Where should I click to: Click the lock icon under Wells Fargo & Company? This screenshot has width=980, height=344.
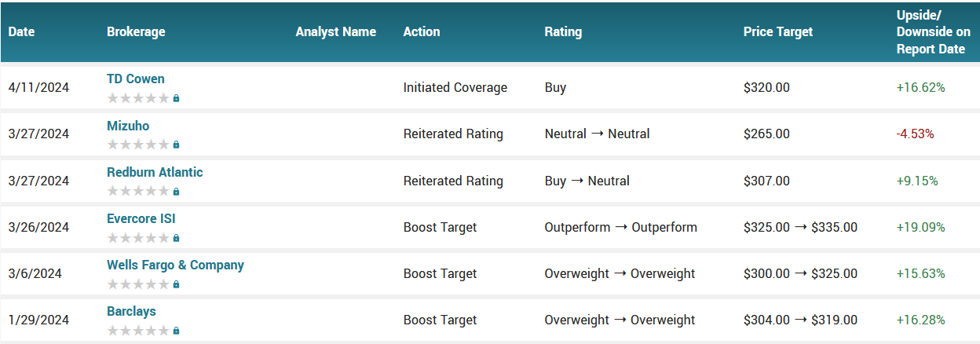coord(176,284)
